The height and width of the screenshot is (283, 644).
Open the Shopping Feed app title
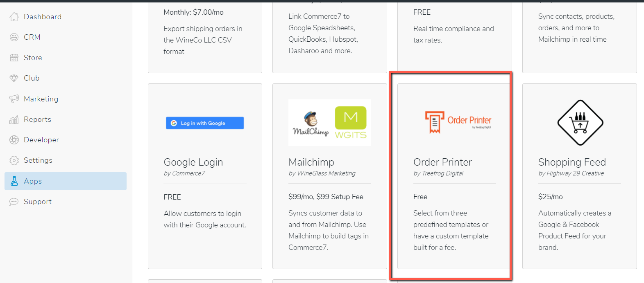click(x=572, y=162)
